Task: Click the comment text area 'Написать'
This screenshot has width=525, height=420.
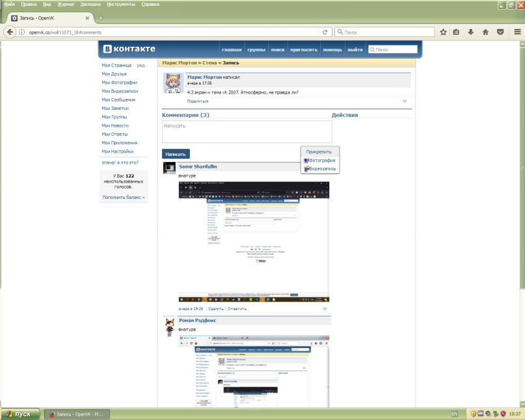Action: 247,132
